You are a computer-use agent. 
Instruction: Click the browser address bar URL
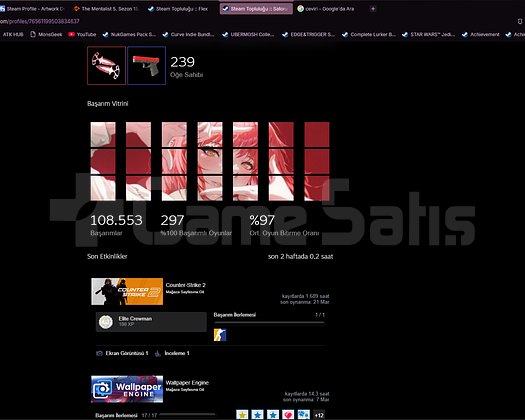[x=40, y=21]
